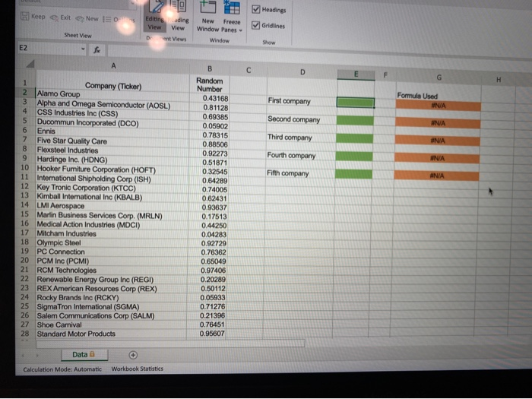Click the Data sheet tab
532x399 pixels.
tap(84, 355)
